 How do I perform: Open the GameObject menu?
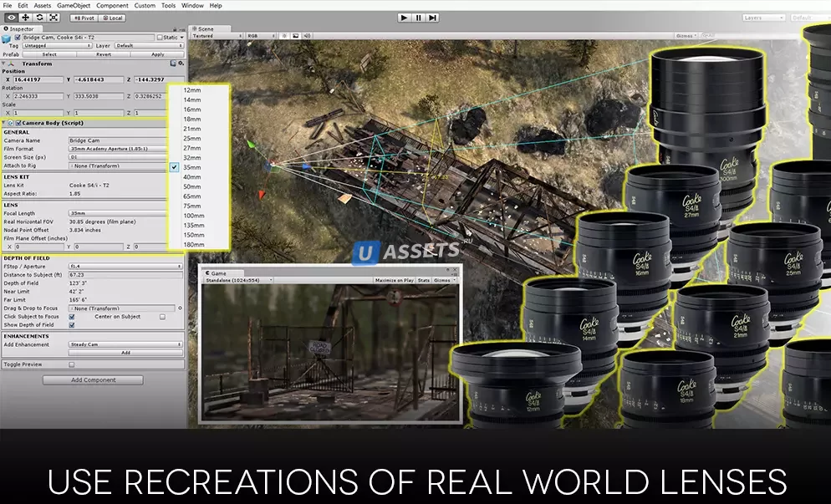[x=74, y=5]
